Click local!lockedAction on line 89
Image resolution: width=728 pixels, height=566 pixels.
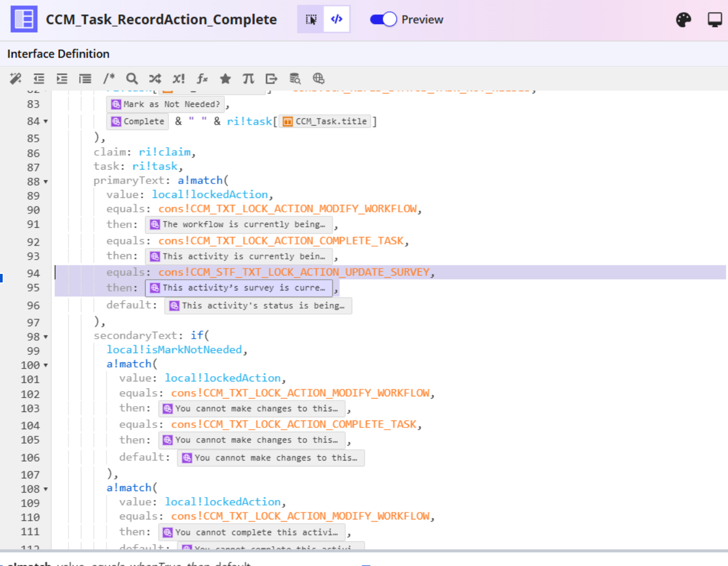click(210, 195)
